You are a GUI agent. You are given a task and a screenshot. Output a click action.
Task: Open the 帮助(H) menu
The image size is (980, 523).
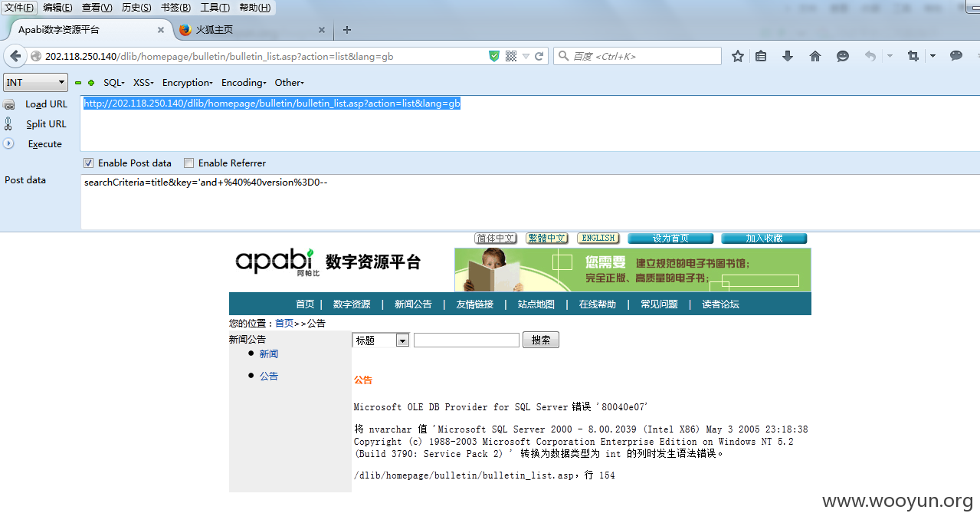click(x=255, y=8)
